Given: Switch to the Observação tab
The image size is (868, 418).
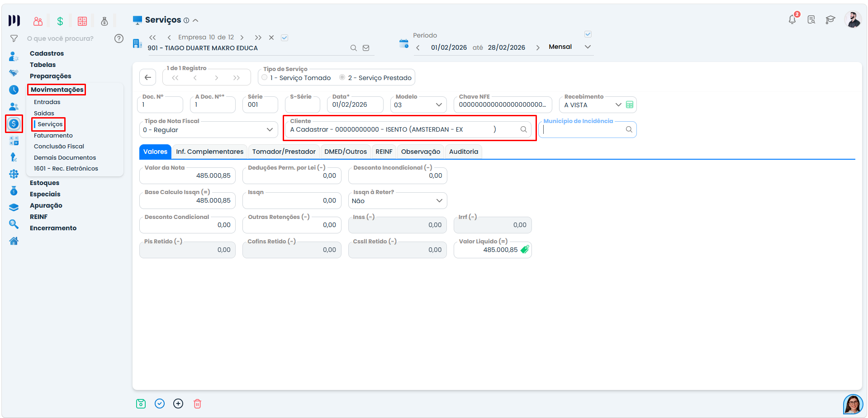Looking at the screenshot, I should [421, 152].
